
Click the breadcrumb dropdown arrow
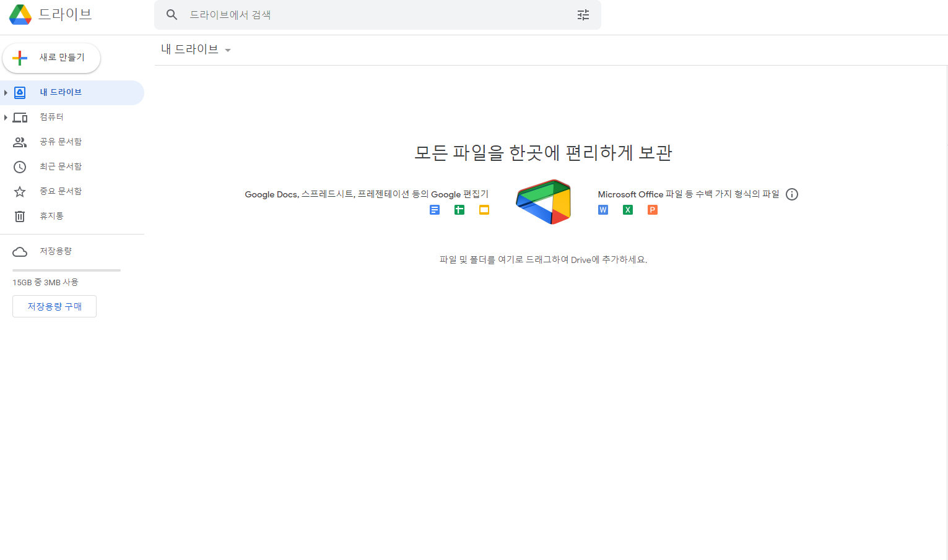click(228, 50)
